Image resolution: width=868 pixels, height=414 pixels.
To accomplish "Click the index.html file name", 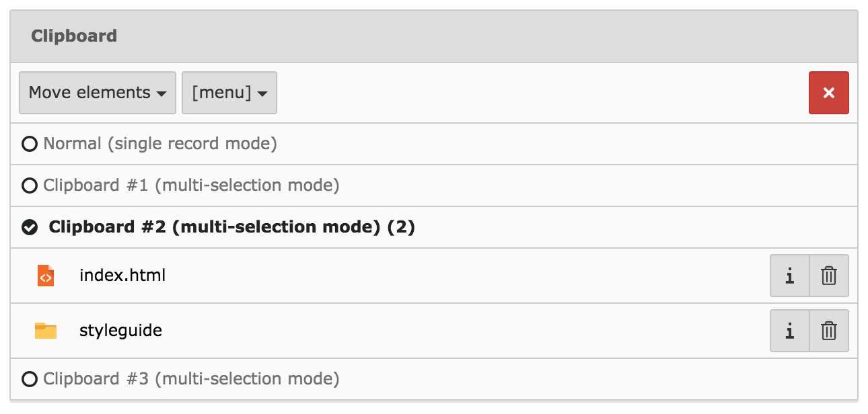I will pyautogui.click(x=122, y=276).
